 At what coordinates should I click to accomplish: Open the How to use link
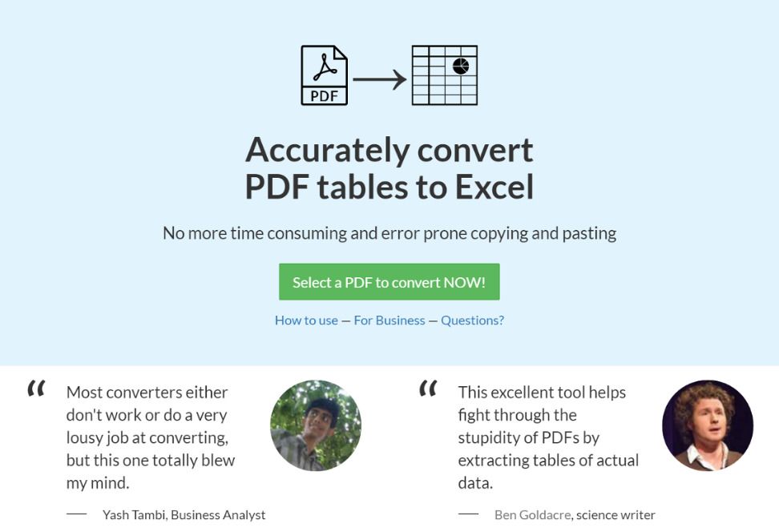pos(307,320)
